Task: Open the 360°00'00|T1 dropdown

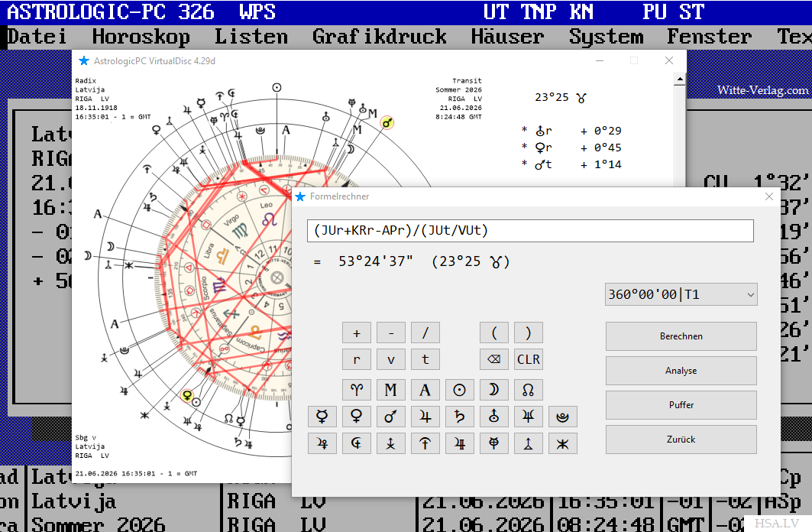Action: point(681,294)
